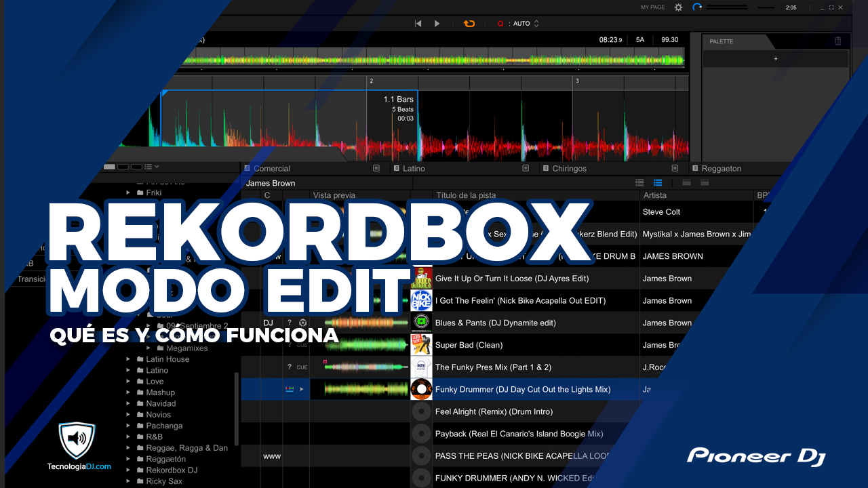
Task: Change the AUTO quantize stepper value
Action: click(536, 24)
